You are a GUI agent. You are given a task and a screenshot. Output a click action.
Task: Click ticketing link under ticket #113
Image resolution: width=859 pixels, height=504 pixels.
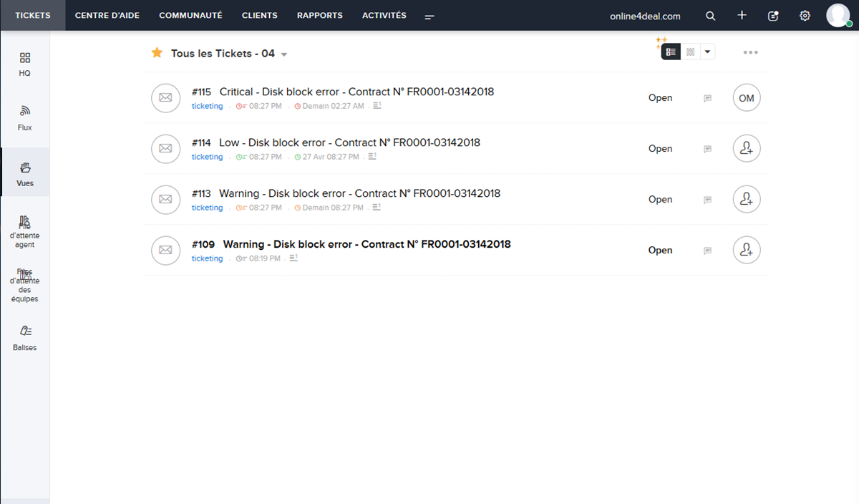pyautogui.click(x=207, y=208)
